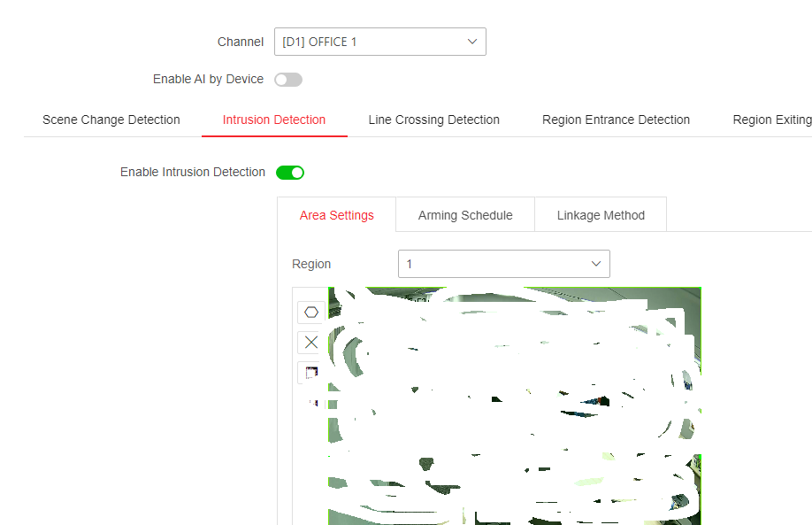Select the Intrusion Detection tab
This screenshot has height=525, width=812.
click(274, 120)
